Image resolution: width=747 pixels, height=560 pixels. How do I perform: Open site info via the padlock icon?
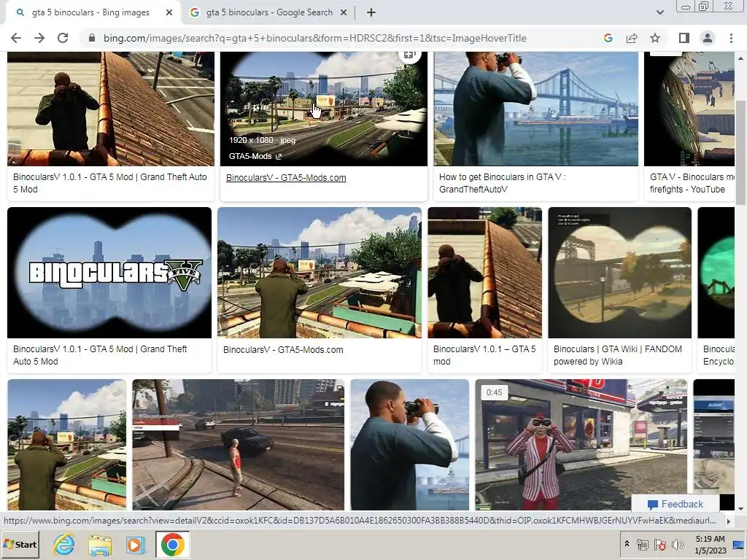[x=92, y=38]
